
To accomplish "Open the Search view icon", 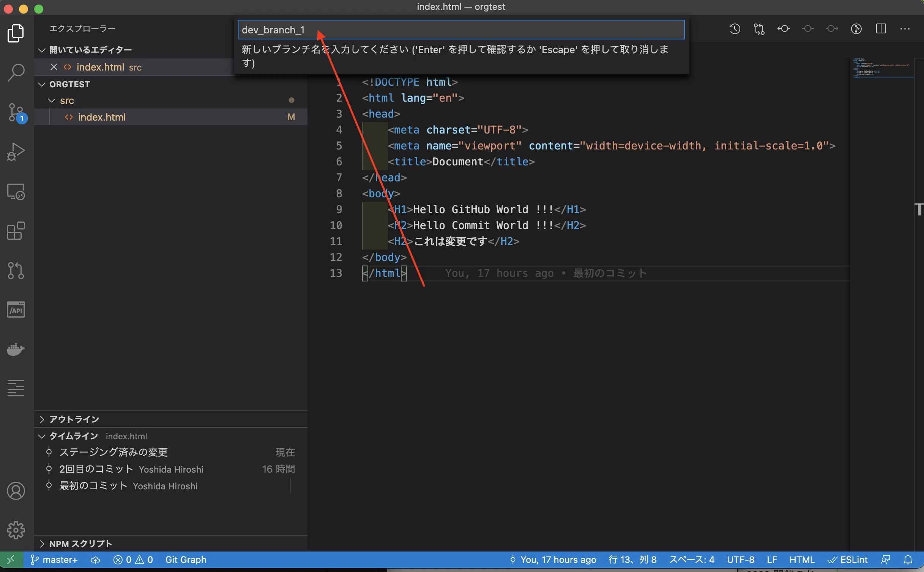I will (x=16, y=72).
